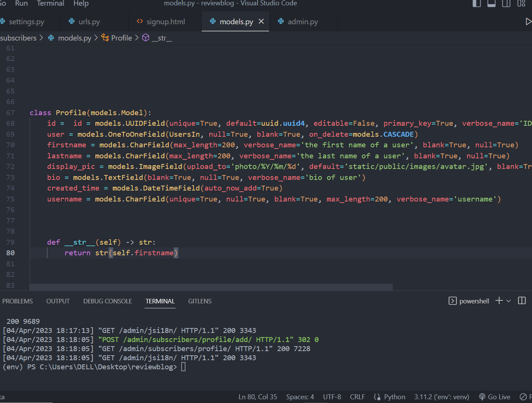Expand the terminal launch profile dropdown
Viewport: 532px width, 403px height.
509,301
